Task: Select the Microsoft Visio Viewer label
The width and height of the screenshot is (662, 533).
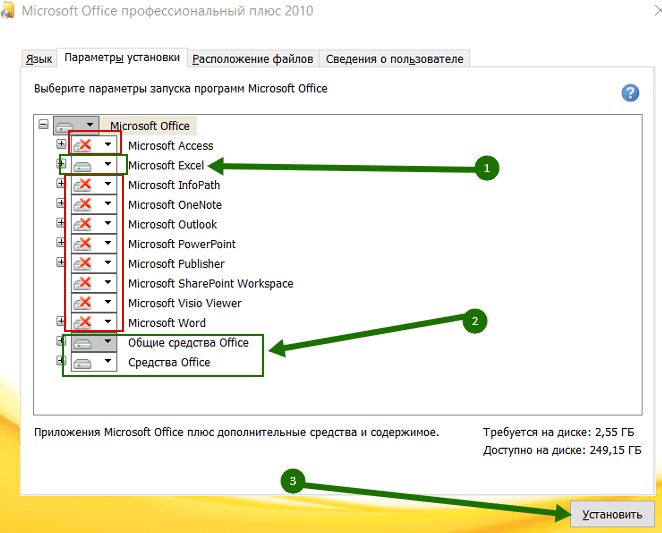Action: point(185,303)
